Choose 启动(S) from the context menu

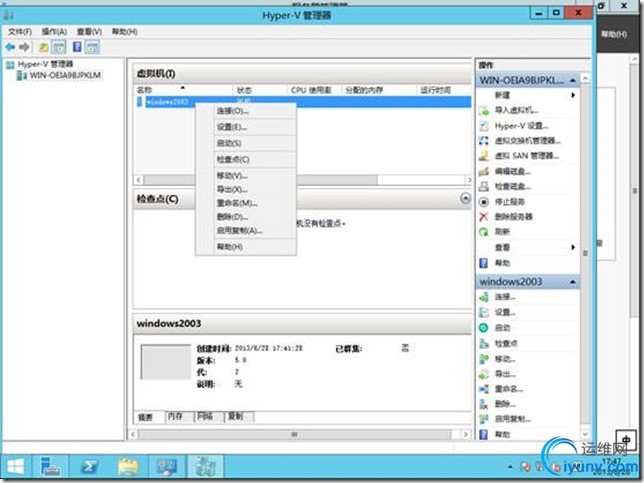coord(245,143)
